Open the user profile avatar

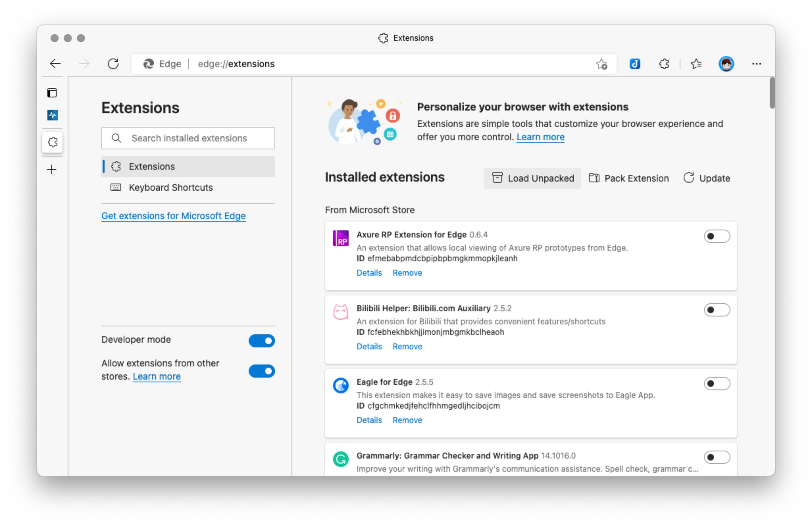[x=726, y=64]
